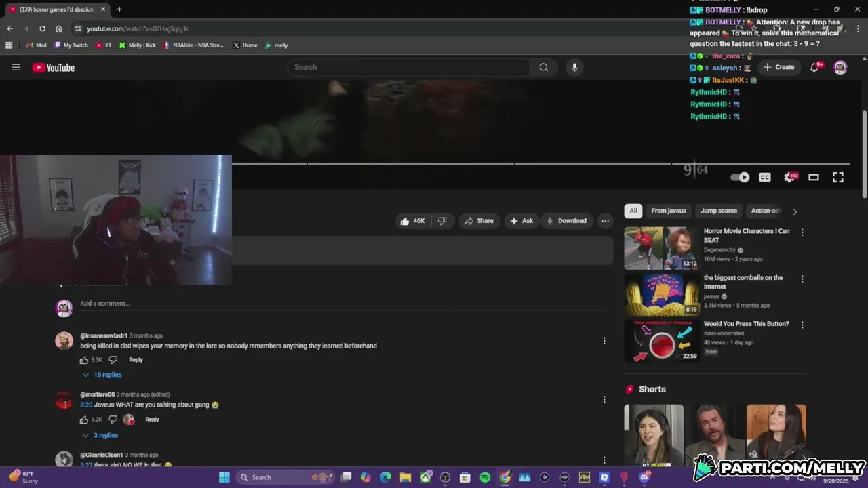Open the YouTube account avatar menu
868x488 pixels.
pyautogui.click(x=840, y=67)
